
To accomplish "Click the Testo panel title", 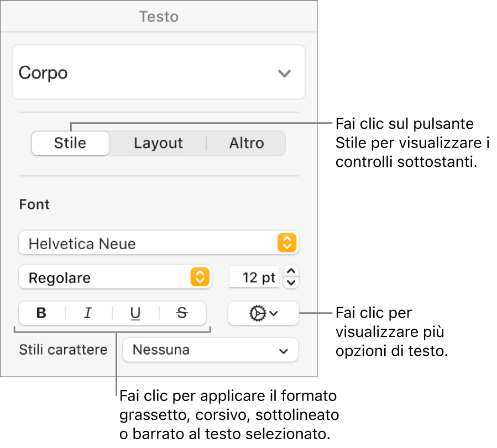I will (x=159, y=17).
